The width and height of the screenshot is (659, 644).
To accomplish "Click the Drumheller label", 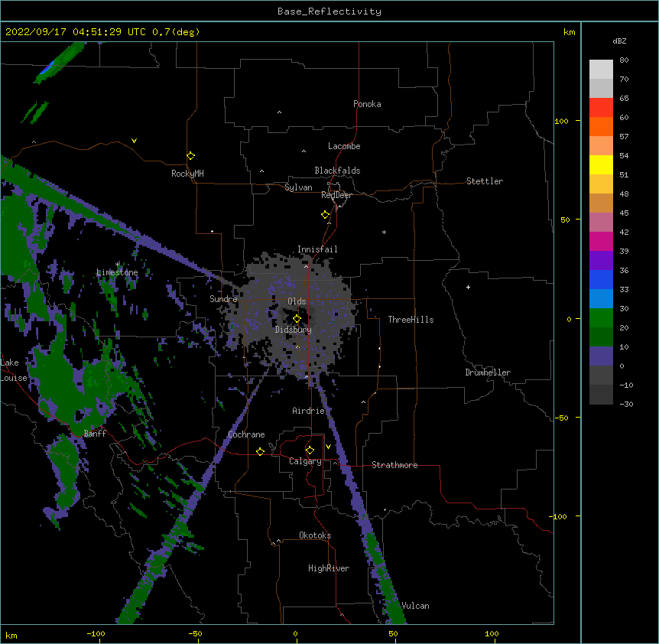I will click(488, 372).
